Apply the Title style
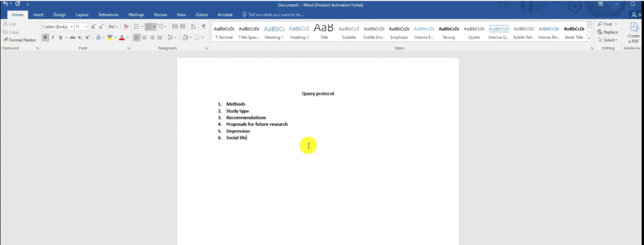The image size is (644, 245). 324,33
